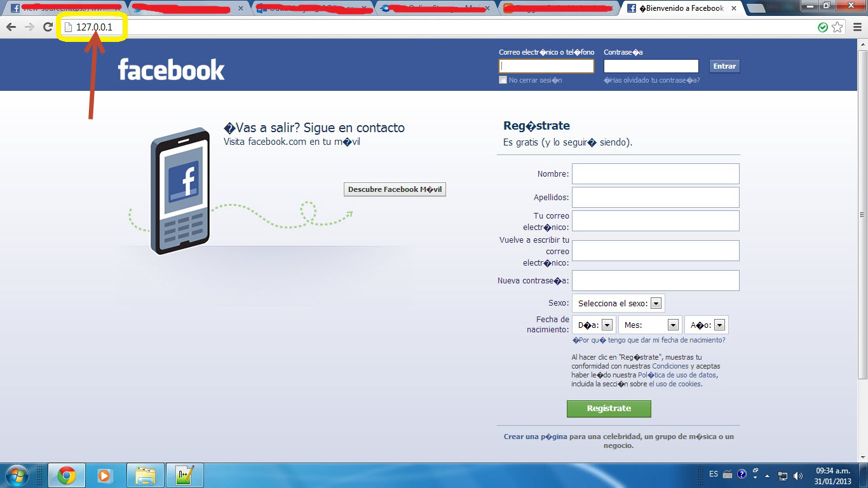Open the media player taskbar icon
The width and height of the screenshot is (868, 488).
pyautogui.click(x=104, y=475)
